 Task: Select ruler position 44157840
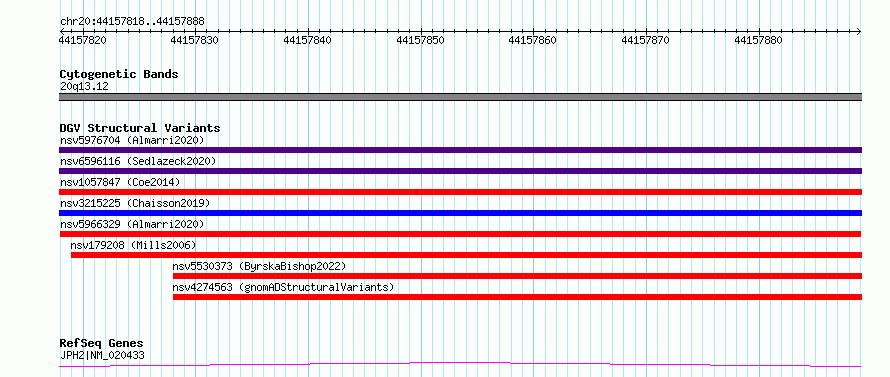307,40
